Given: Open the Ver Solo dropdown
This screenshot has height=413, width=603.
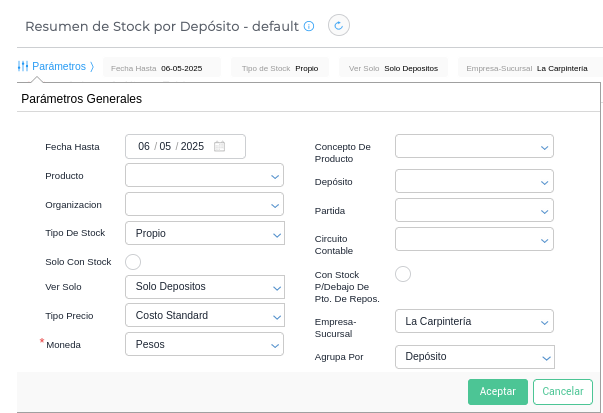Looking at the screenshot, I should click(x=204, y=287).
